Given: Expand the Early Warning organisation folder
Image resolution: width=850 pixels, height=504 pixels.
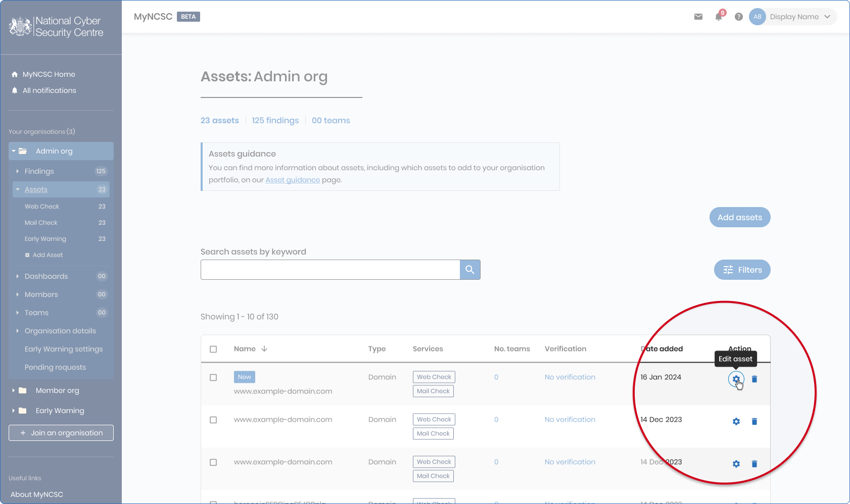Looking at the screenshot, I should (13, 411).
